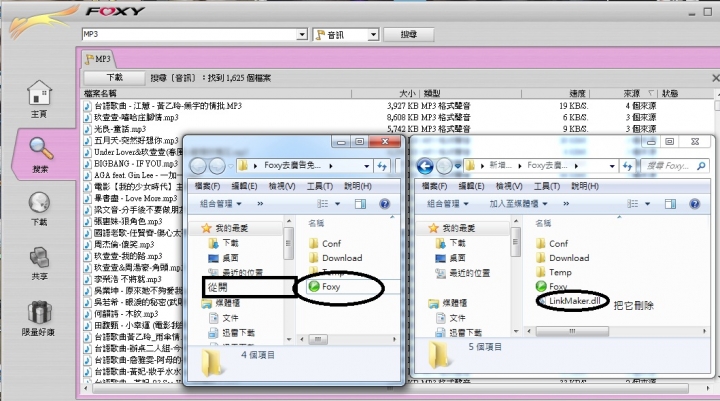Refresh the right Explorer window address bar
The image size is (720, 401).
[x=627, y=166]
